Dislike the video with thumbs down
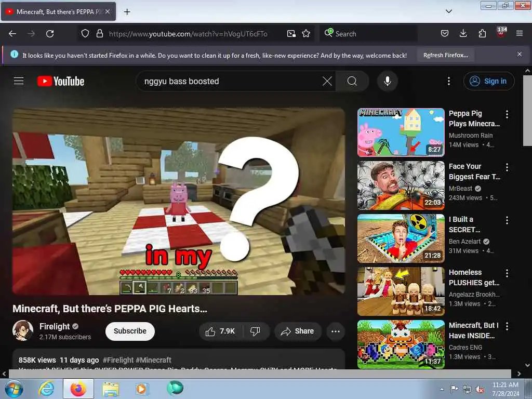Screen dimensions: 532x399 click(x=255, y=331)
